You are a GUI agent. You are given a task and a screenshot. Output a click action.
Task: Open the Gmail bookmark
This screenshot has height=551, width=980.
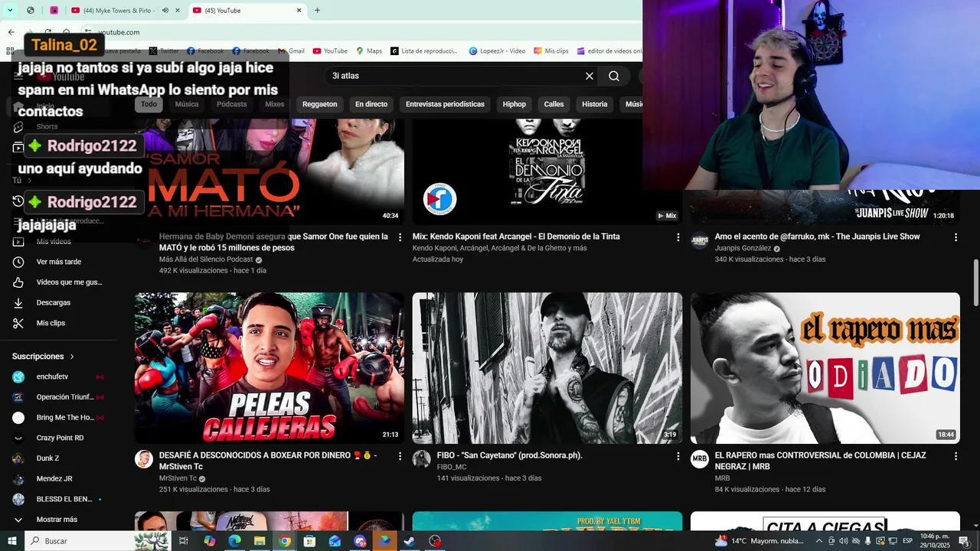[291, 51]
